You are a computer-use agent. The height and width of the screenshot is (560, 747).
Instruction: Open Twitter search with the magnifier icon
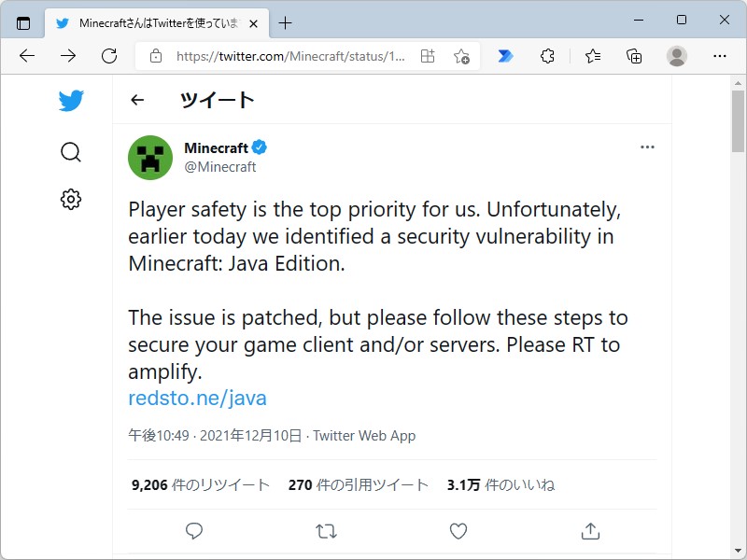click(x=71, y=152)
